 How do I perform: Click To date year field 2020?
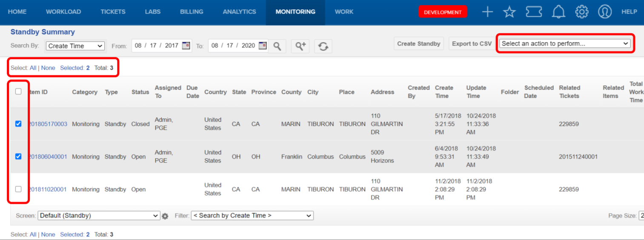click(x=248, y=46)
